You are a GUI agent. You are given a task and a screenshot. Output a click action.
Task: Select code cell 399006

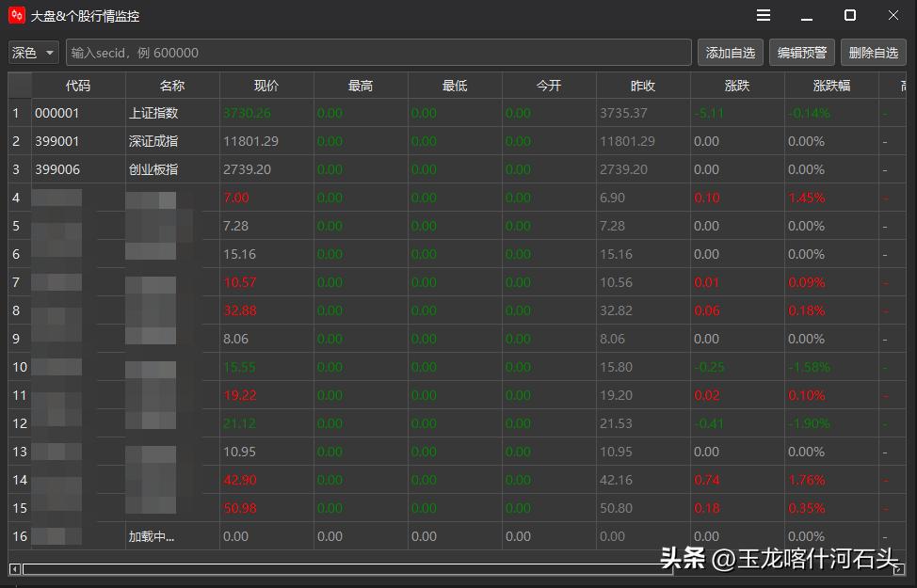pos(78,169)
